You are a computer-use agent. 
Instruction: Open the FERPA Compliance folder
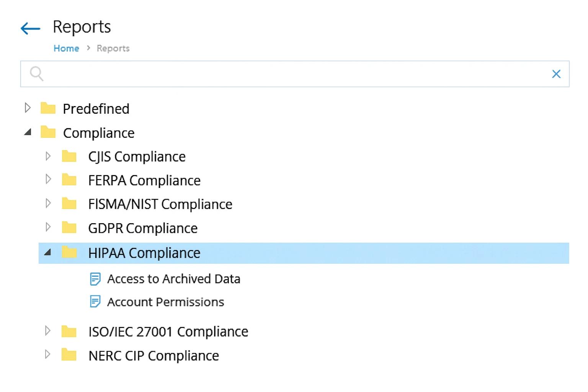144,180
